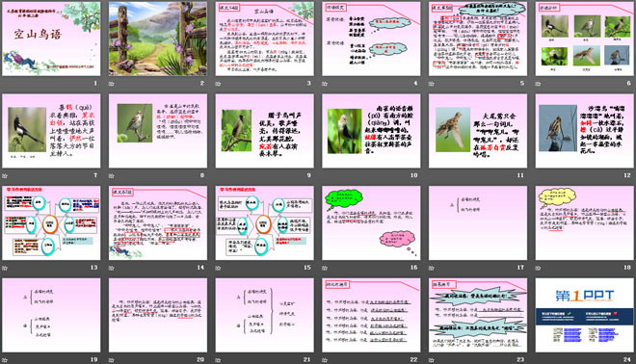The height and width of the screenshot is (364, 636).
Task: Select slide 2 with the garden path painting
Action: 158,39
